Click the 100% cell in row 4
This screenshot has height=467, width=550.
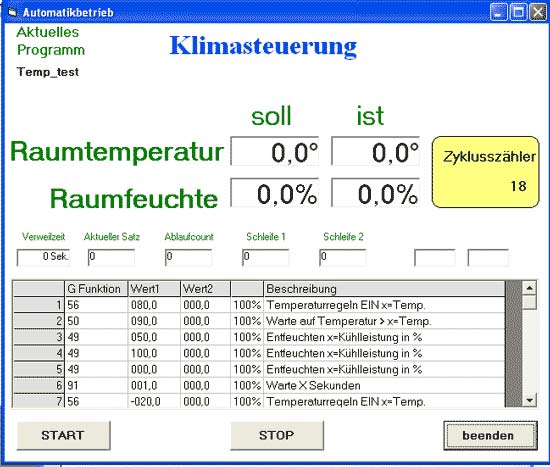pos(247,353)
